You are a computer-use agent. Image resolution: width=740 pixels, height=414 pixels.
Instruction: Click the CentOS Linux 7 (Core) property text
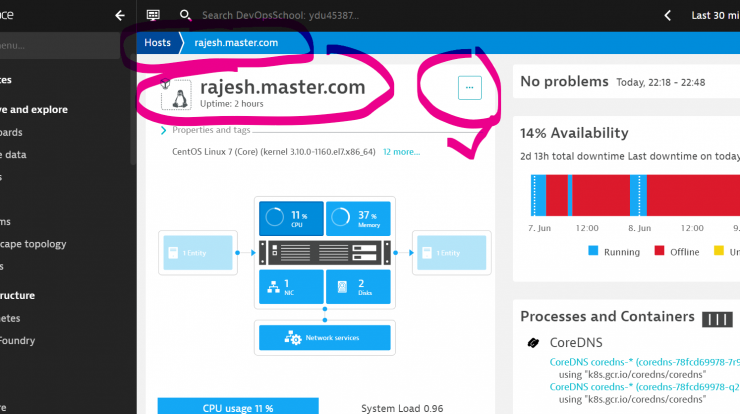[274, 152]
